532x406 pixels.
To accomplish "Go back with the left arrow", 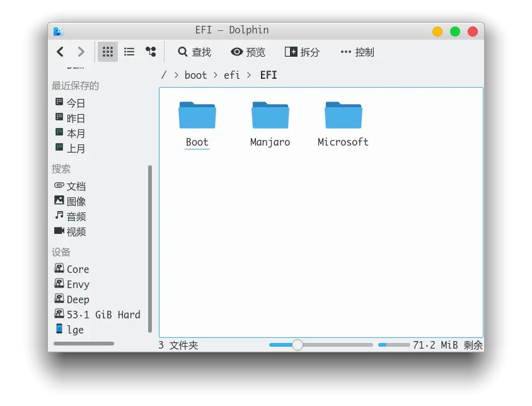I will tap(61, 52).
